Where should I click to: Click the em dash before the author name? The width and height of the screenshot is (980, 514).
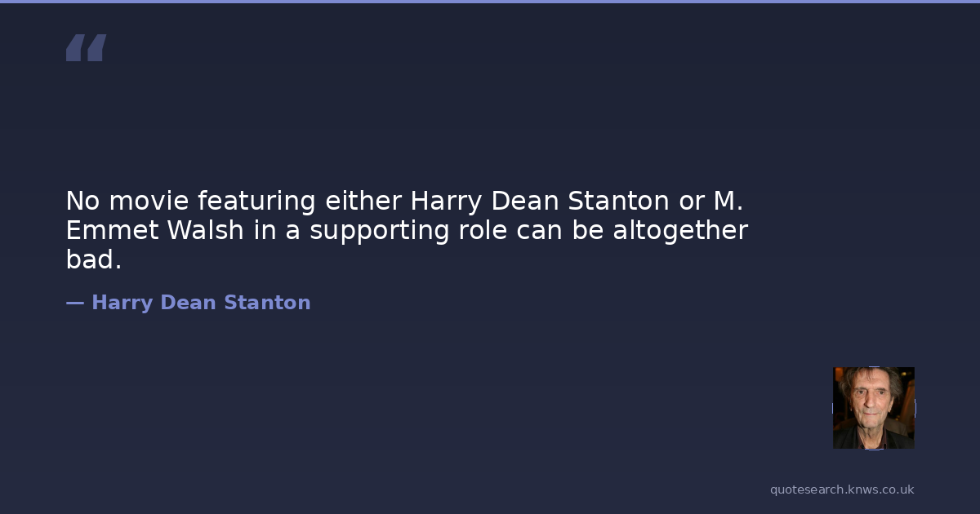(75, 303)
